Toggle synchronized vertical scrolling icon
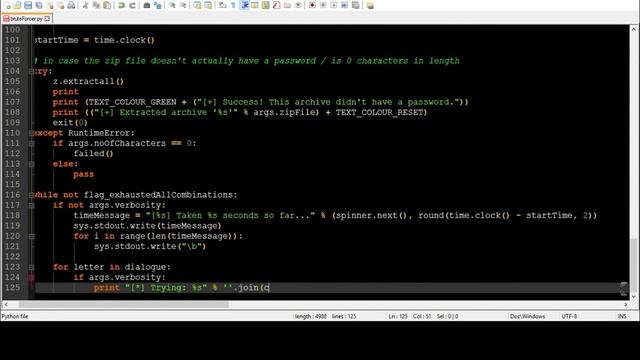This screenshot has height=360, width=640. click(x=197, y=5)
